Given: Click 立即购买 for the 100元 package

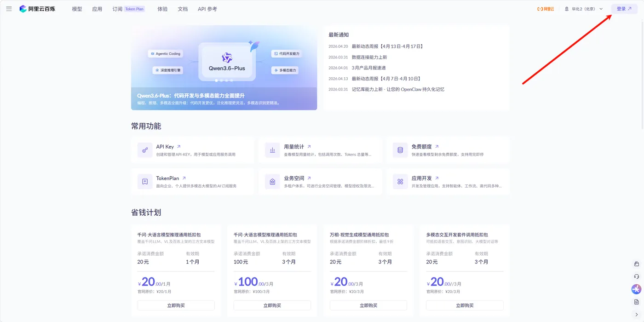Looking at the screenshot, I should 272,305.
